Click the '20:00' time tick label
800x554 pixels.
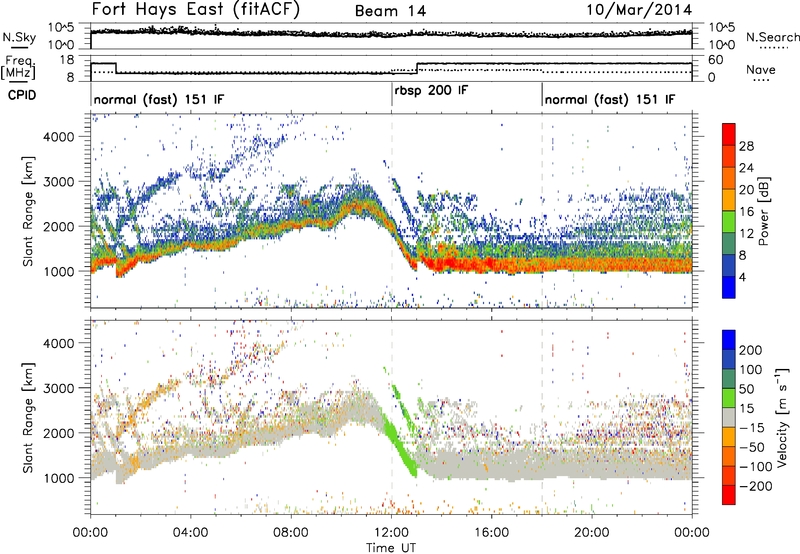point(591,533)
